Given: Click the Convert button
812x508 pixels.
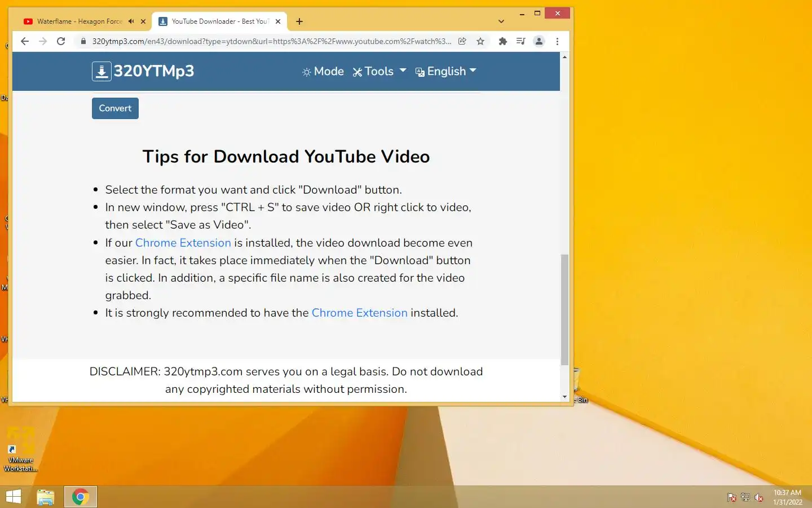Looking at the screenshot, I should click(115, 108).
